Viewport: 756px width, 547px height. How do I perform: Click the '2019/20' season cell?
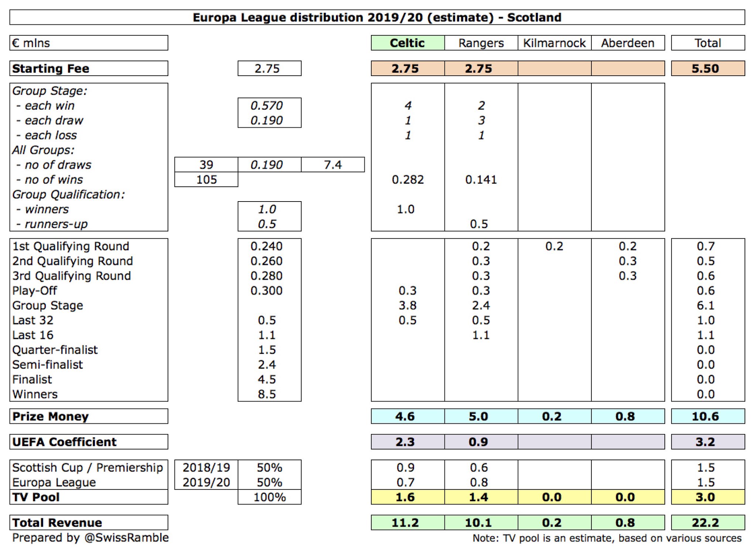(x=206, y=482)
